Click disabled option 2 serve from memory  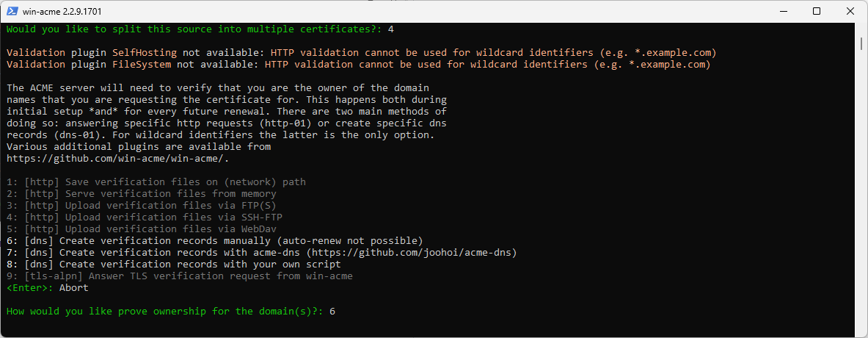(141, 194)
